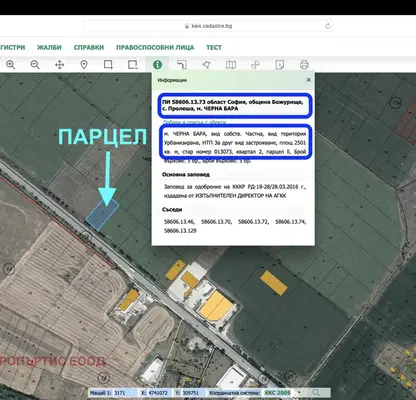Open the ЖАЛБИ menu
The width and height of the screenshot is (416, 400).
coord(49,47)
